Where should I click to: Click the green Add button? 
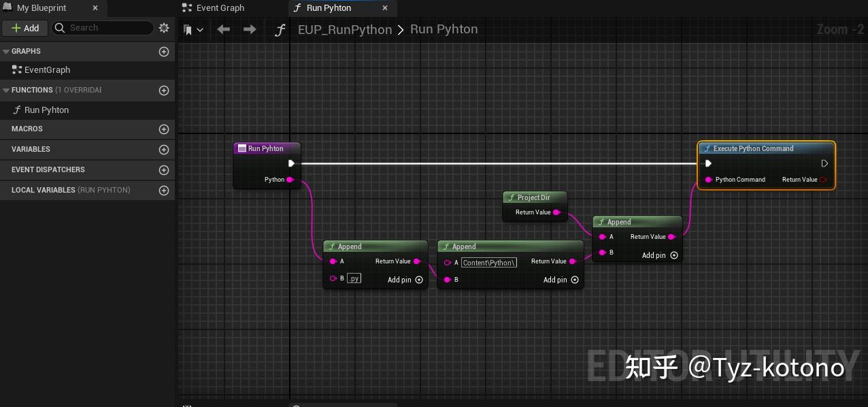click(x=24, y=28)
